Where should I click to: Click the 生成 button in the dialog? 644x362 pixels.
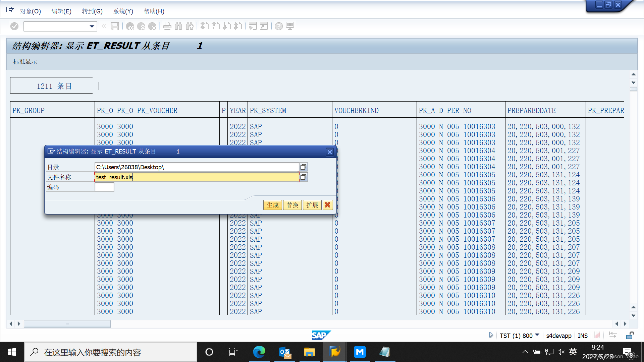pyautogui.click(x=272, y=205)
